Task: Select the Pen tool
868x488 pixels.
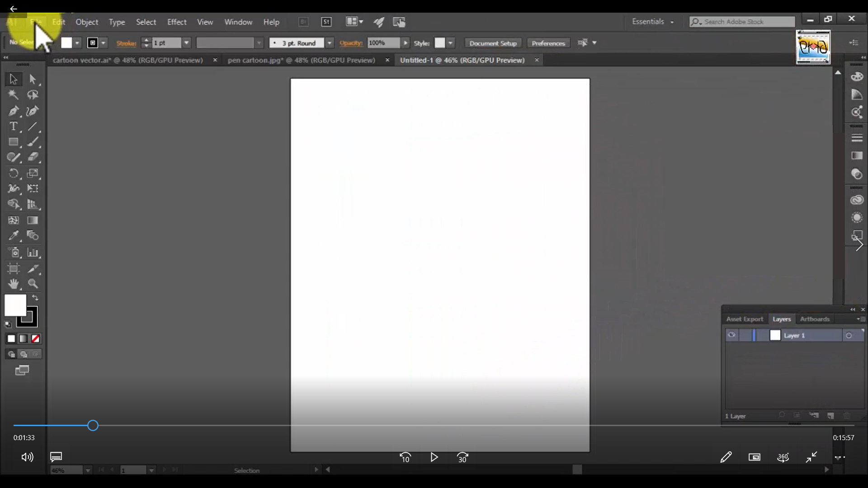Action: click(13, 111)
